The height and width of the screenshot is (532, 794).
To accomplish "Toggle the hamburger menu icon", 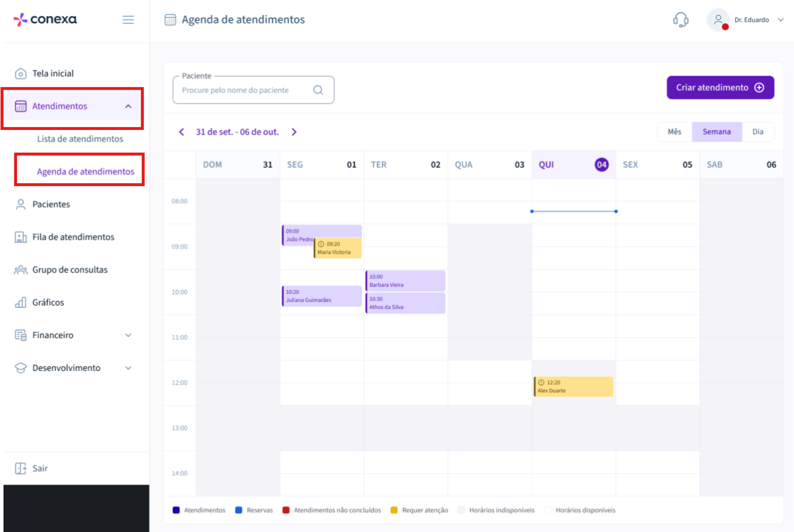I will click(x=128, y=20).
